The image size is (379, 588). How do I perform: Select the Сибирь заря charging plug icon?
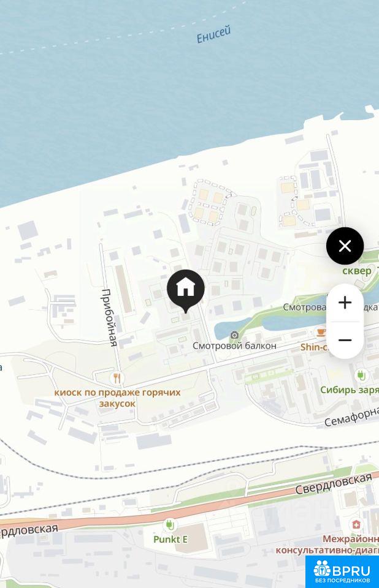361,375
